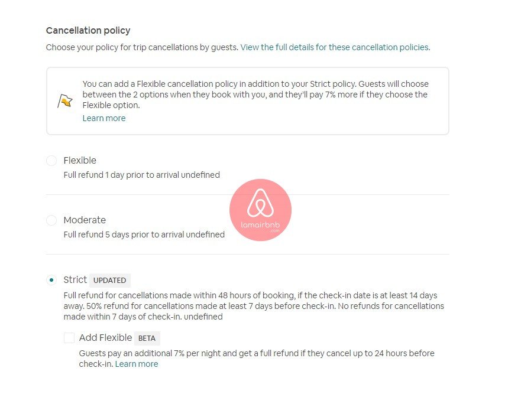Open the full cancellation policy details link
The image size is (521, 420).
335,47
